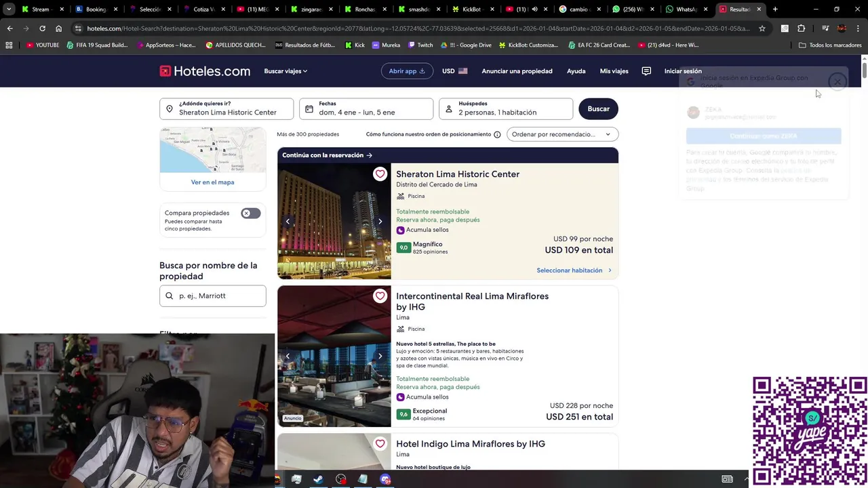Save Hotel Indigo Lima Miraflores to favorites
The width and height of the screenshot is (868, 488).
click(380, 444)
